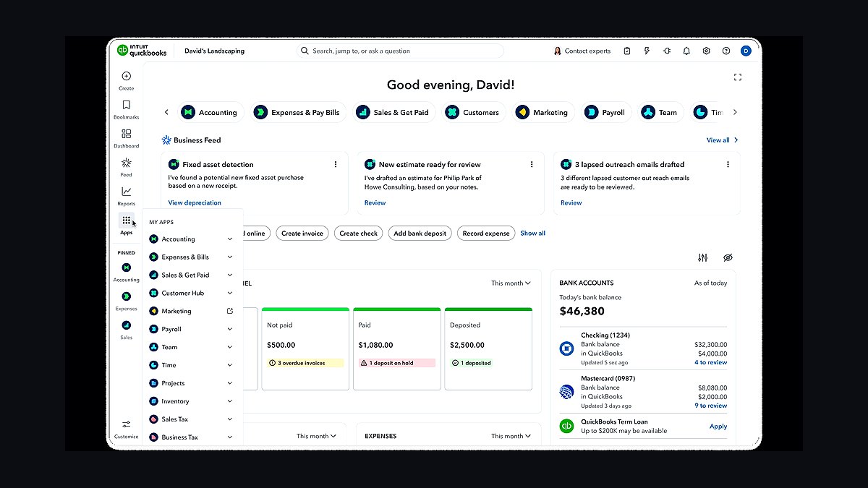Expand Projects in My Apps menu
The width and height of the screenshot is (868, 488).
[230, 383]
